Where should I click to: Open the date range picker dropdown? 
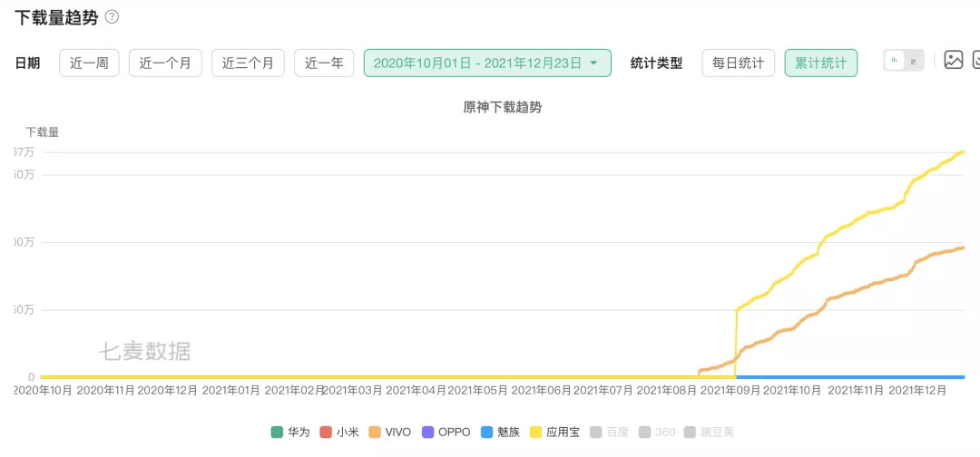pyautogui.click(x=487, y=63)
